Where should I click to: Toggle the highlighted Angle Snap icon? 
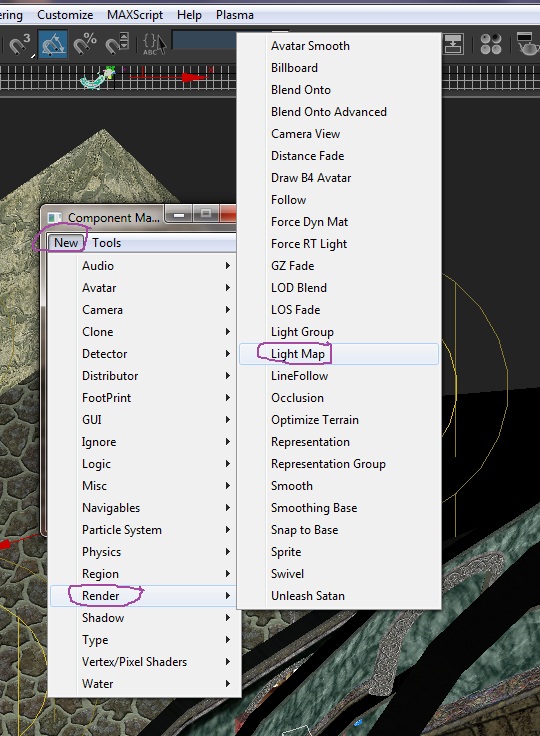tap(53, 44)
